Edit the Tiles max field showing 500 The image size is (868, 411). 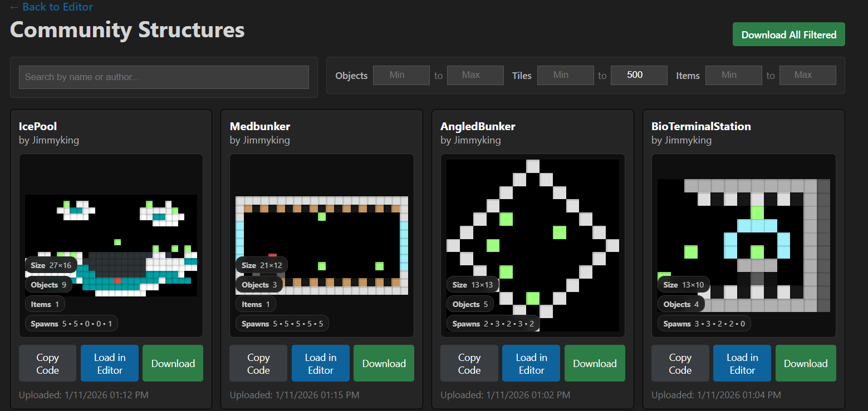click(639, 75)
